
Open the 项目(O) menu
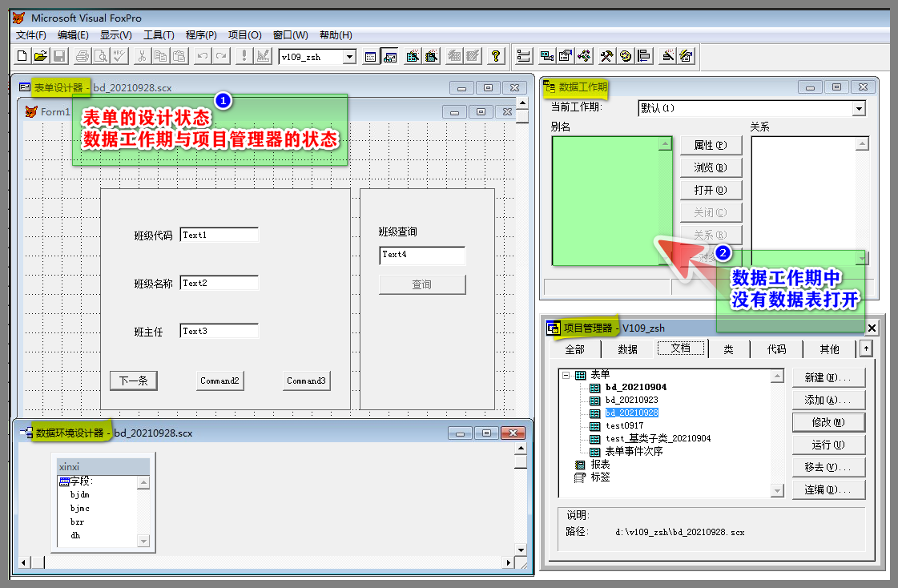coord(244,35)
